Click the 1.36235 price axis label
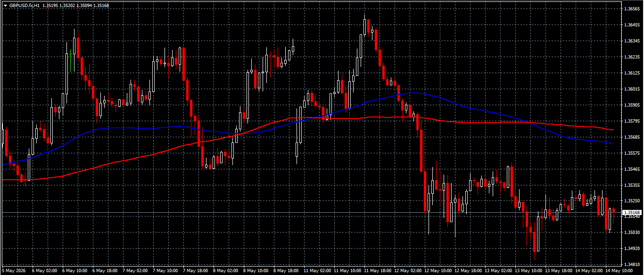This screenshot has width=644, height=275. tap(632, 57)
